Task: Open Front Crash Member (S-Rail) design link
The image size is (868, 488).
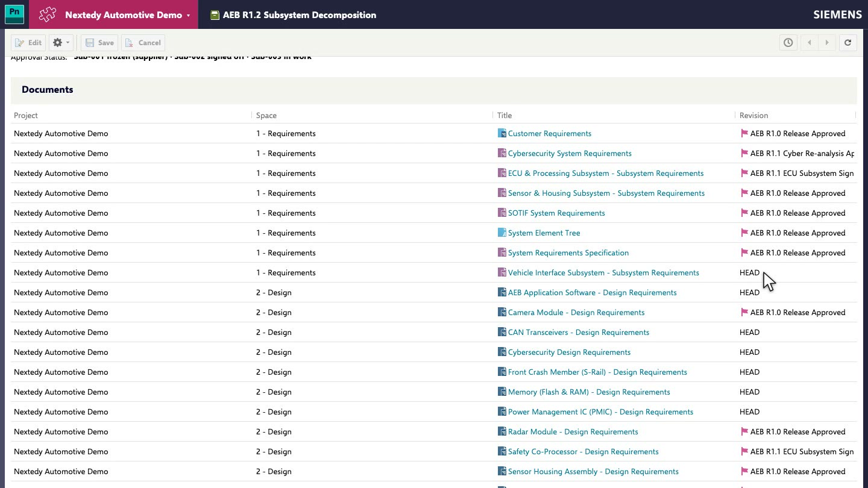Action: point(597,372)
